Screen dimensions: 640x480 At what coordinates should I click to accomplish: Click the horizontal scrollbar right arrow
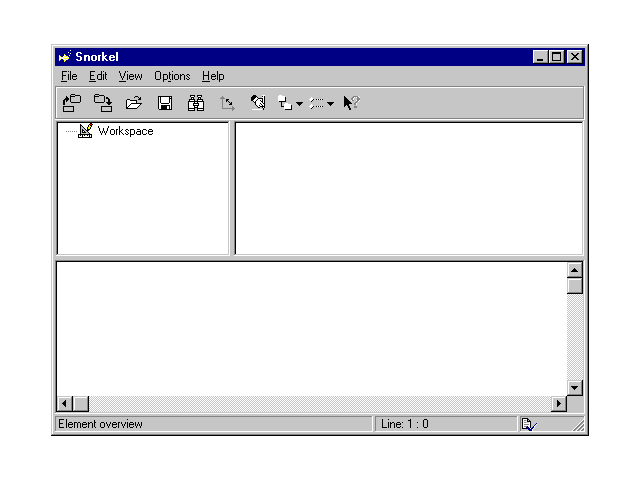(x=559, y=403)
